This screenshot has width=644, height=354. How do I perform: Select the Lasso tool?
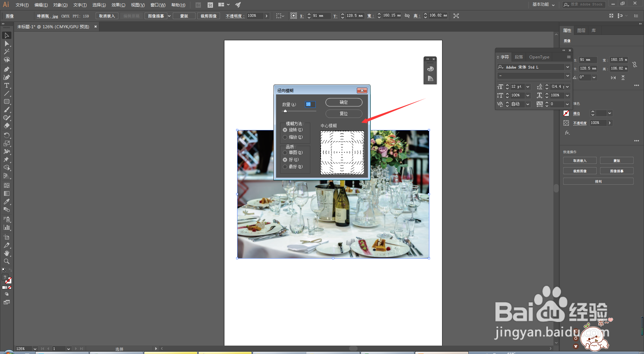[7, 60]
